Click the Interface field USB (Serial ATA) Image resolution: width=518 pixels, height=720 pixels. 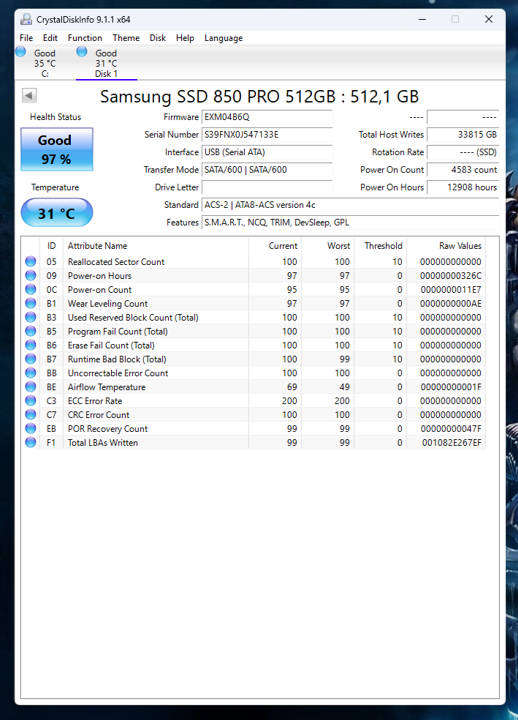click(267, 152)
